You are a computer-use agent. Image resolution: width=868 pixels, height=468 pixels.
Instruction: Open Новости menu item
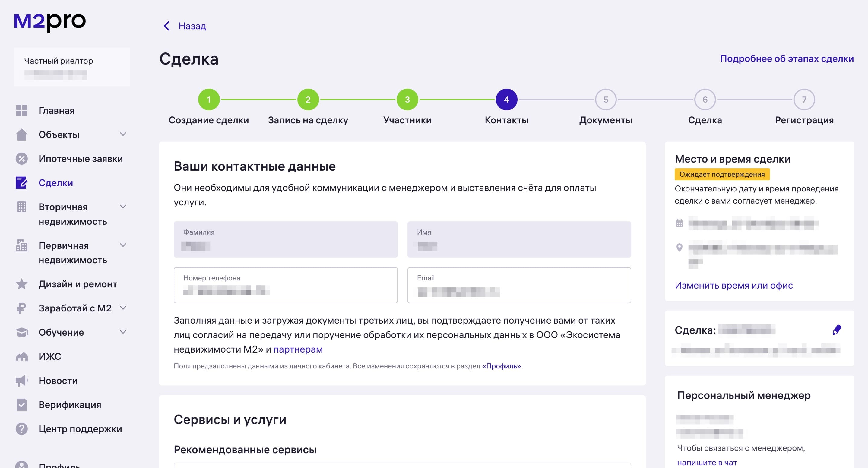tap(58, 381)
